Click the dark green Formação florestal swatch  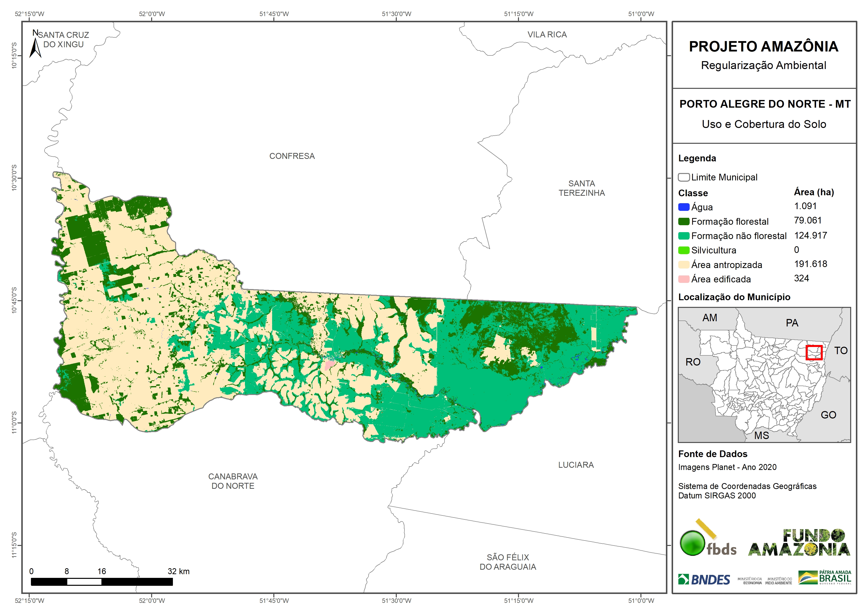tap(683, 221)
